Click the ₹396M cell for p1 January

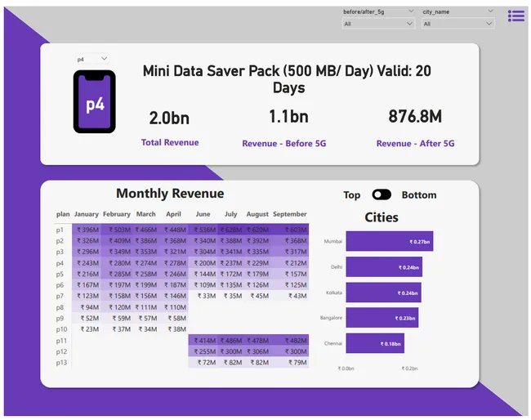click(87, 230)
